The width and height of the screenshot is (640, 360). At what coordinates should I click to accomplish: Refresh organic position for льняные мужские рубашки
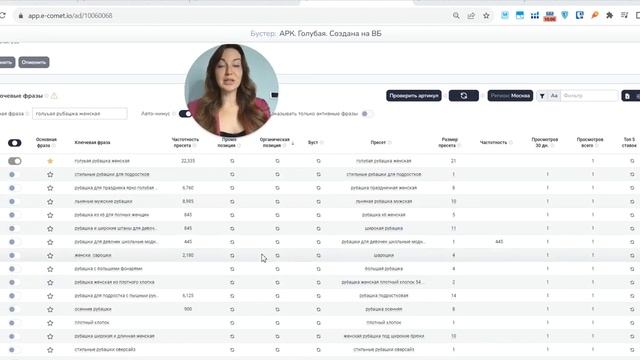coord(278,202)
